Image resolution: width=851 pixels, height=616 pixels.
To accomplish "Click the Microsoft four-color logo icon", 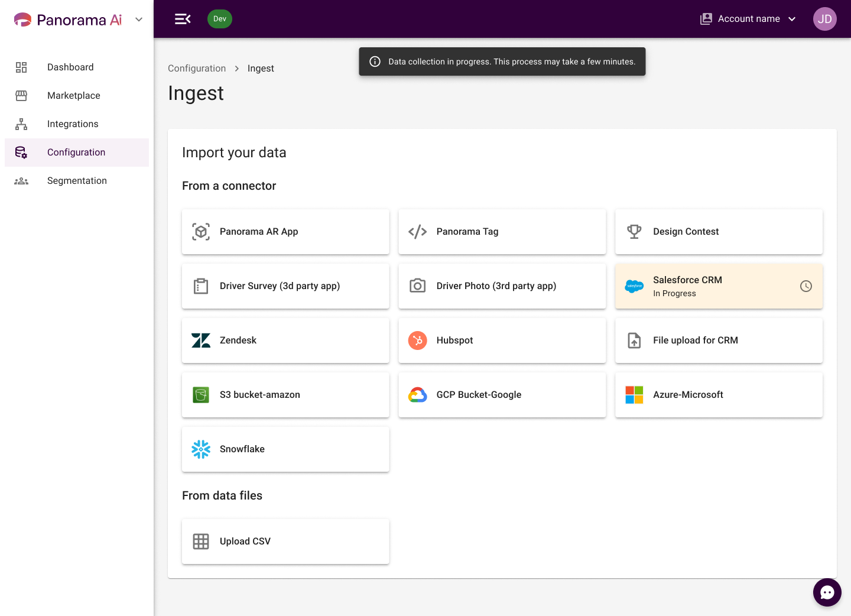I will (634, 395).
